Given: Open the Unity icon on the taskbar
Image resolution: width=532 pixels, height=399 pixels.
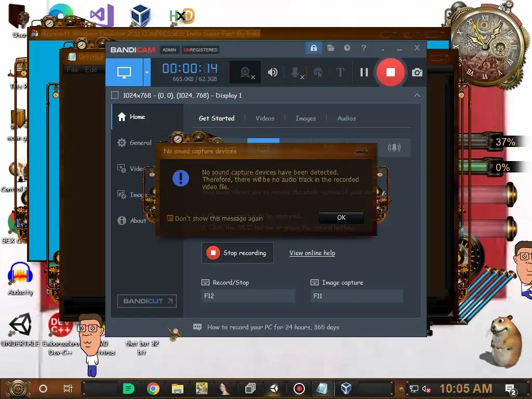Looking at the screenshot, I should (x=274, y=389).
